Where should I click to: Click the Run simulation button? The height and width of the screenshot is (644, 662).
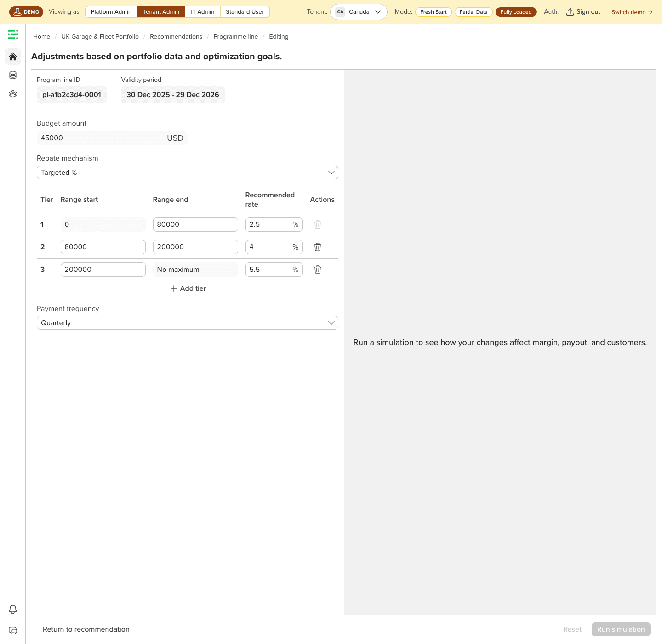coord(621,629)
